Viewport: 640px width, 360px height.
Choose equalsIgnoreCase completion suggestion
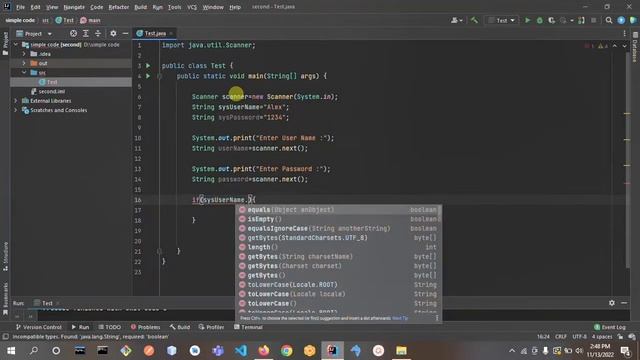(x=338, y=229)
